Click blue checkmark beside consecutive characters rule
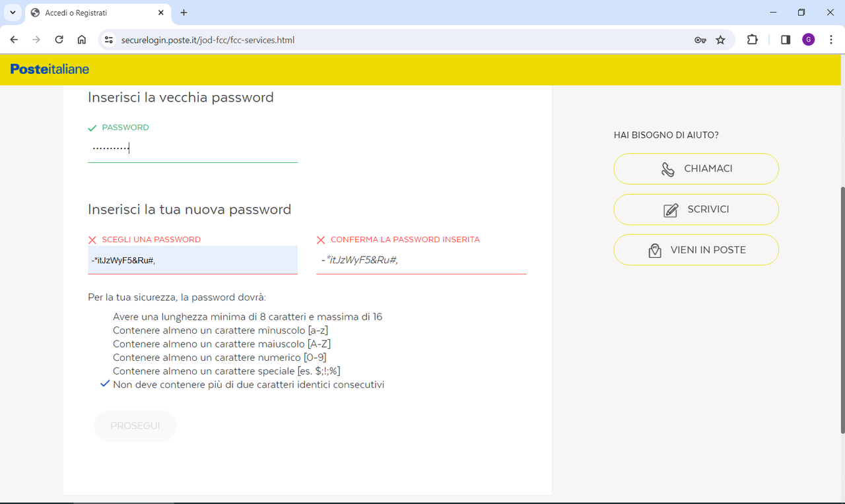 pyautogui.click(x=104, y=384)
